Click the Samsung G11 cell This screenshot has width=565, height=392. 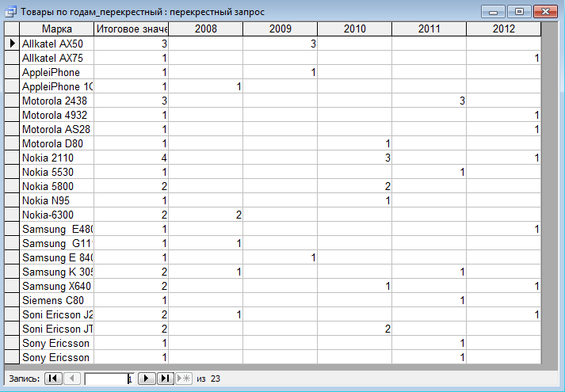coord(56,243)
